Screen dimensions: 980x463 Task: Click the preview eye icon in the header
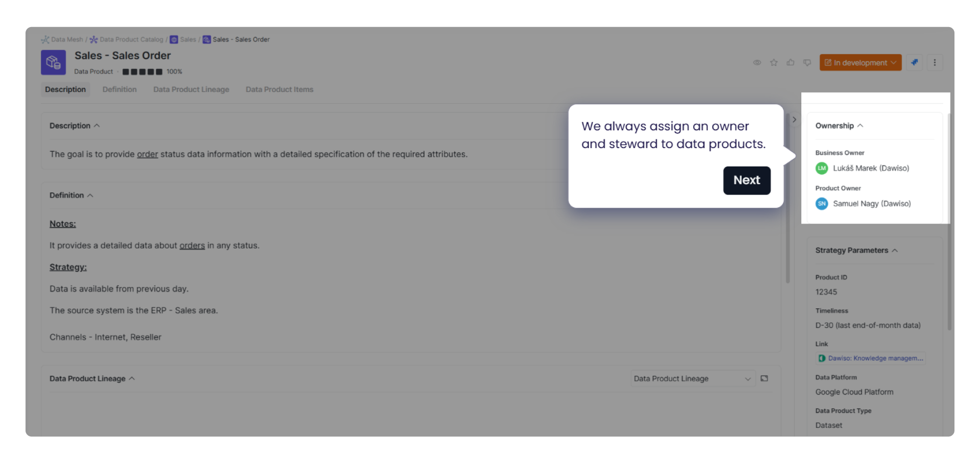click(757, 62)
